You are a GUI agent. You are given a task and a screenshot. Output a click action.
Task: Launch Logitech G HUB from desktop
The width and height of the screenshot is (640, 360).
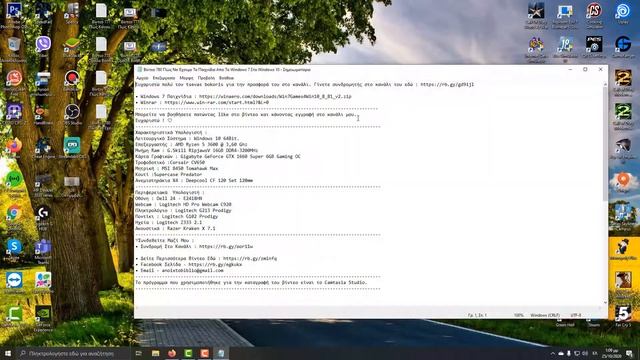coord(43,213)
